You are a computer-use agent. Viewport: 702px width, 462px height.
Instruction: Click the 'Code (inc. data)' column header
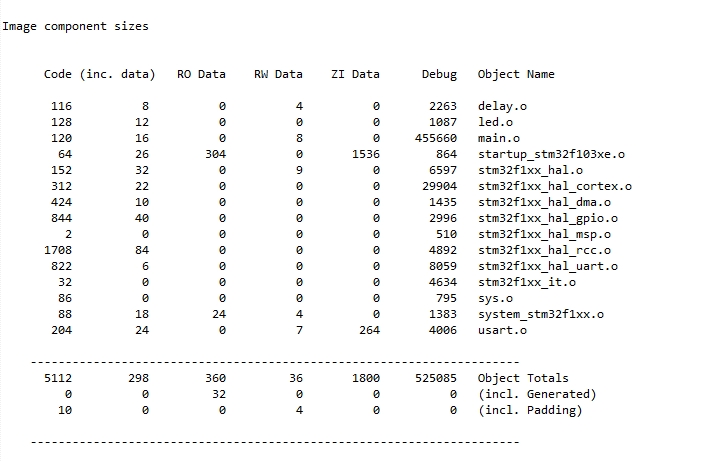pos(100,74)
